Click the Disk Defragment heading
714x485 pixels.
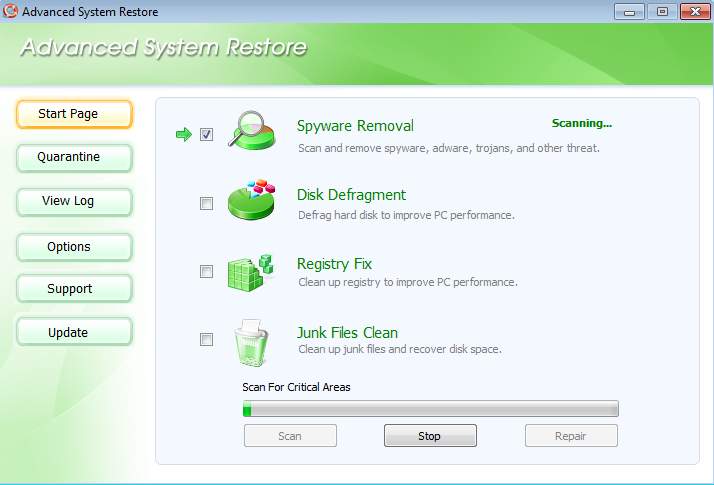pos(351,195)
